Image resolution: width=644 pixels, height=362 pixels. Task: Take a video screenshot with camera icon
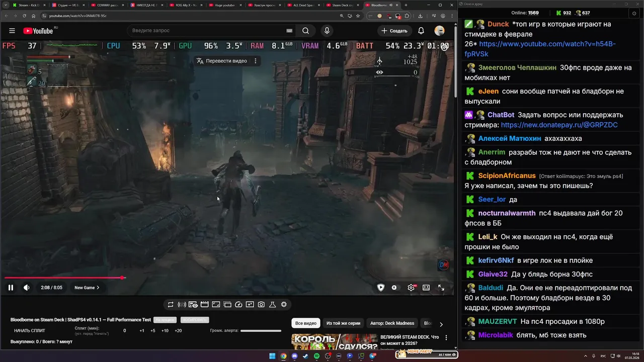click(261, 304)
